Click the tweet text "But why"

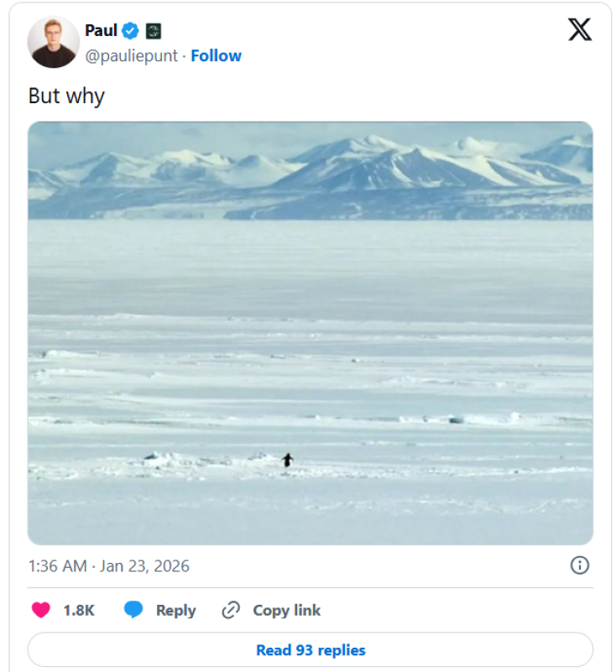click(66, 96)
